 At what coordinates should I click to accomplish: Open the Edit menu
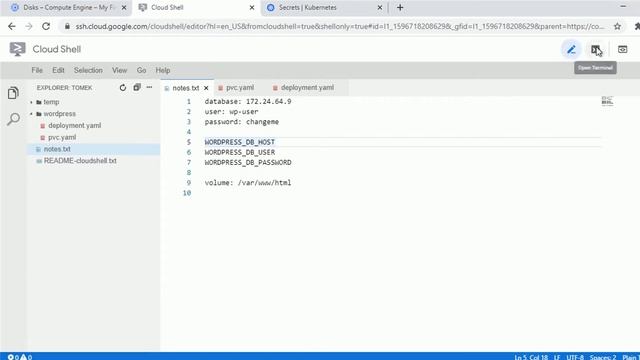58,70
